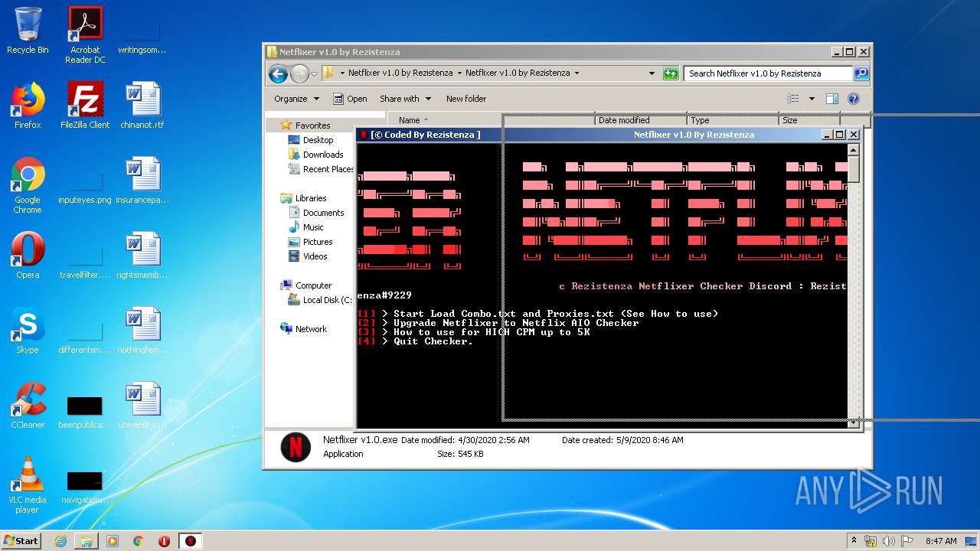This screenshot has width=980, height=551.
Task: Click the taskbar clock showing 8:47 AM
Action: pyautogui.click(x=941, y=541)
